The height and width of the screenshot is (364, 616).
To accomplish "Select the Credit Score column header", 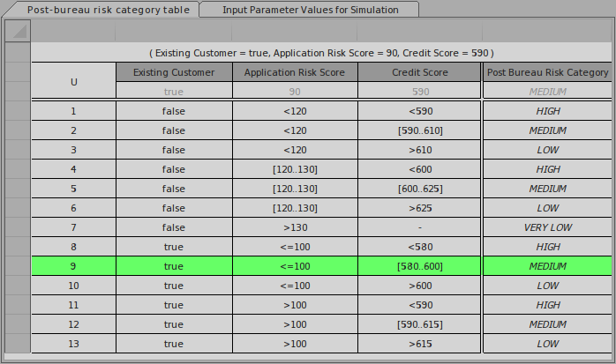I will [x=419, y=72].
